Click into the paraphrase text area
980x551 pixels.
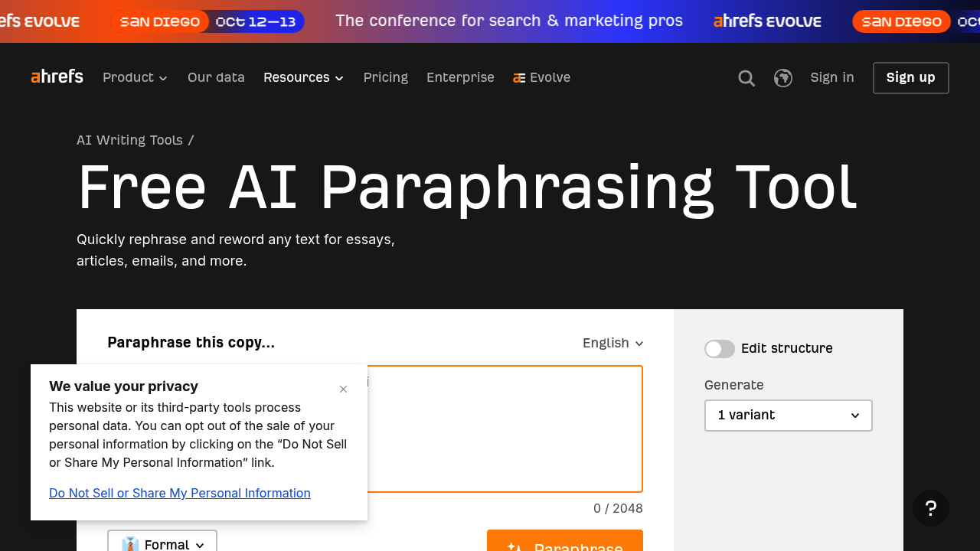click(505, 429)
